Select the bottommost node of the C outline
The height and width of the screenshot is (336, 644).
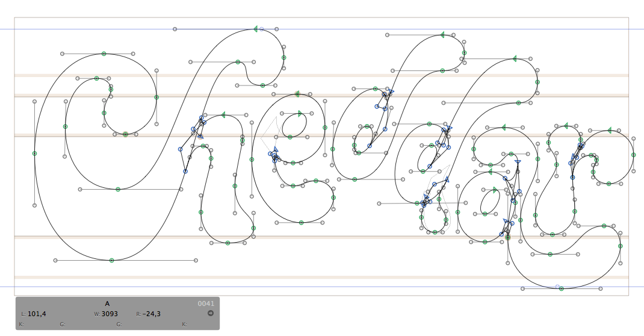(x=111, y=260)
